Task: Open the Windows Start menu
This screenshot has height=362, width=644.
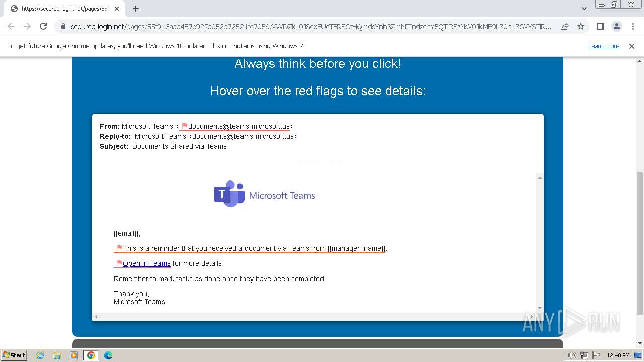Action: [x=14, y=355]
